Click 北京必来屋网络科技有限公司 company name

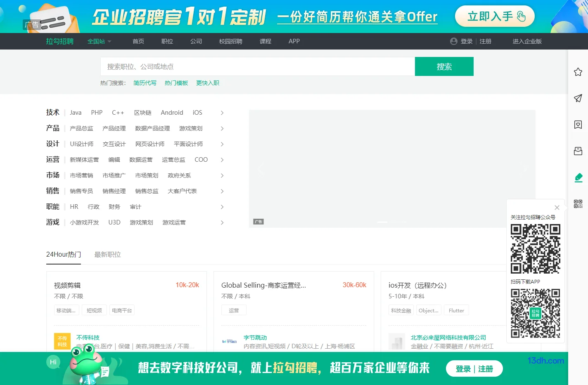(448, 338)
